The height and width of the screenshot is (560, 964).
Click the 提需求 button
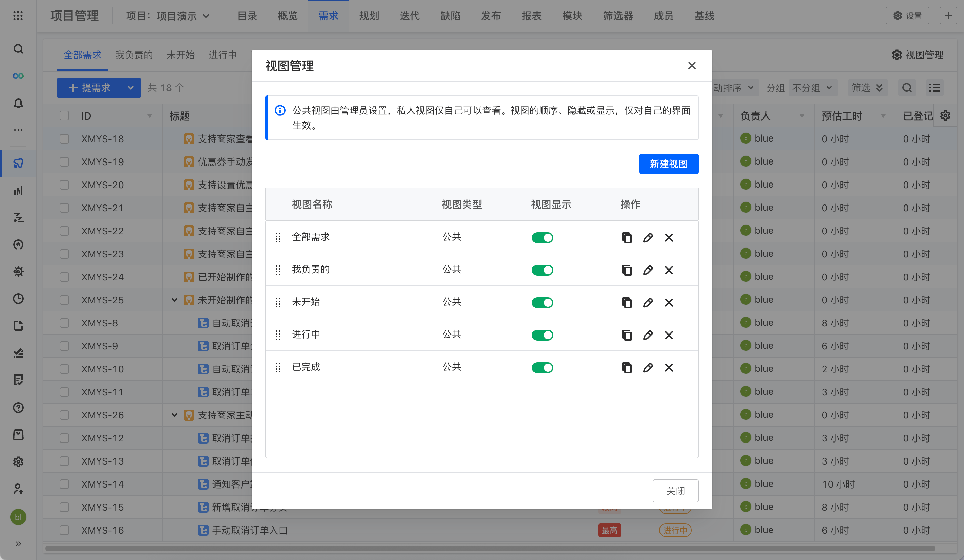click(x=89, y=88)
